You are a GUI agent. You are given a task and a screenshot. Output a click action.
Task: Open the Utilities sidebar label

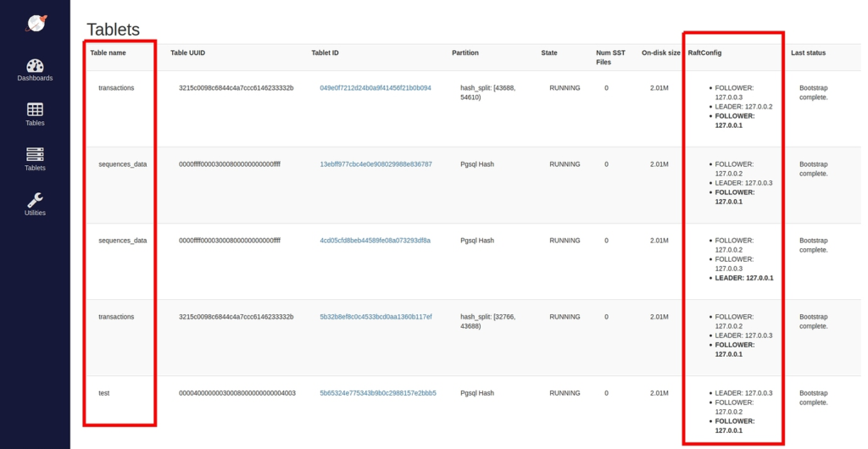pos(35,213)
